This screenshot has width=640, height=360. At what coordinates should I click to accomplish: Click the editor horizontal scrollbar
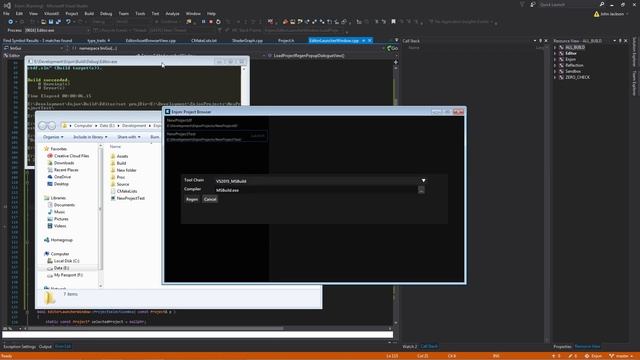[x=155, y=328]
